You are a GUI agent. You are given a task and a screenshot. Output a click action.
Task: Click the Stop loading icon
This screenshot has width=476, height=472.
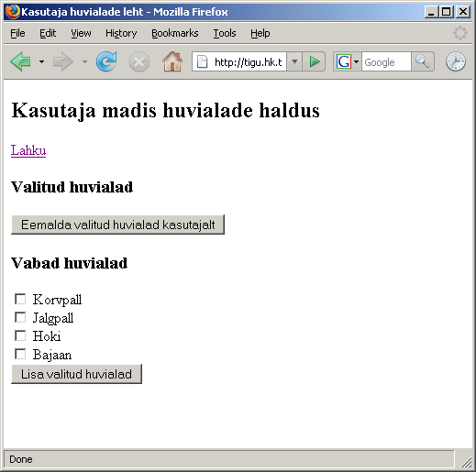click(139, 62)
